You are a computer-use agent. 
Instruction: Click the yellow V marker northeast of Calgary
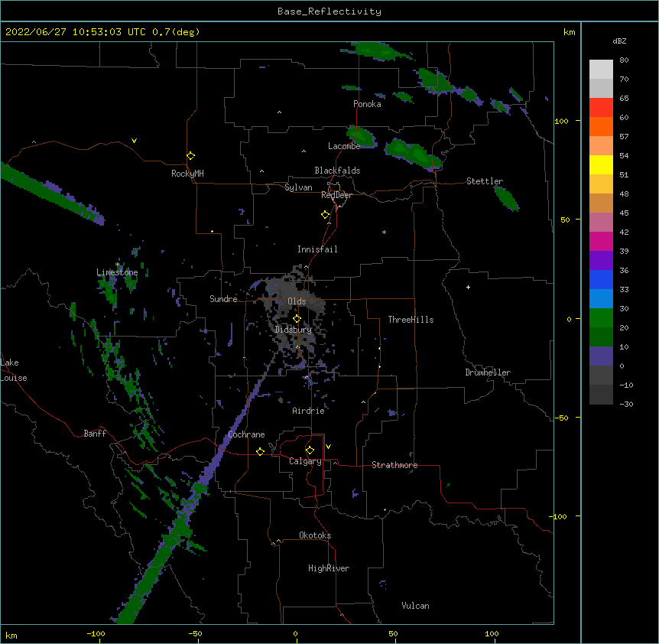point(328,447)
